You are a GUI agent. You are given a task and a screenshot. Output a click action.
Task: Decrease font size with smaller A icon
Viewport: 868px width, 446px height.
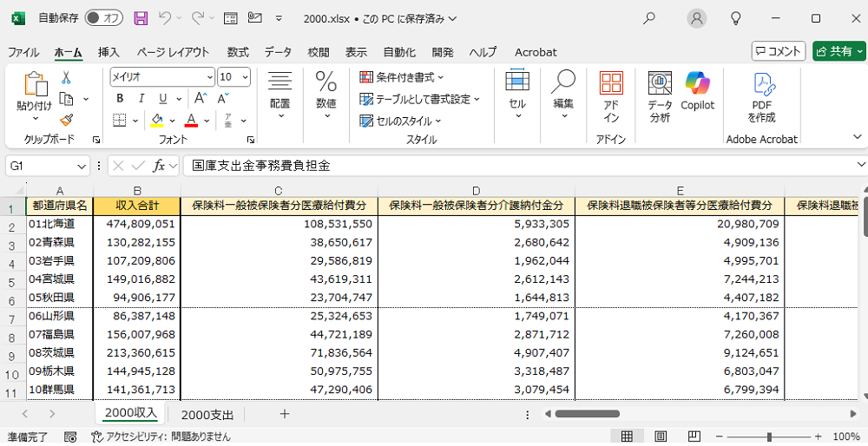coord(222,99)
